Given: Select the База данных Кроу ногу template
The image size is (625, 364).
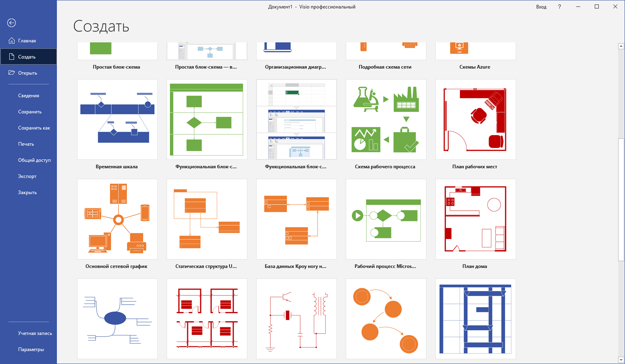Looking at the screenshot, I should 296,219.
